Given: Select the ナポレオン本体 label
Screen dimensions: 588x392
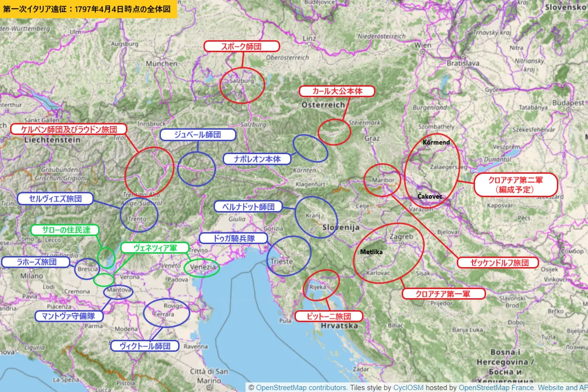Looking at the screenshot, I should [x=258, y=159].
